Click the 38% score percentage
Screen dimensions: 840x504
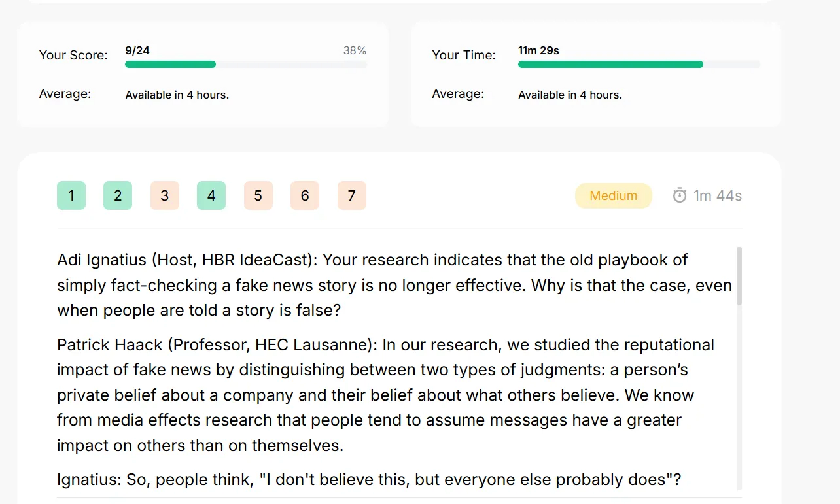355,50
